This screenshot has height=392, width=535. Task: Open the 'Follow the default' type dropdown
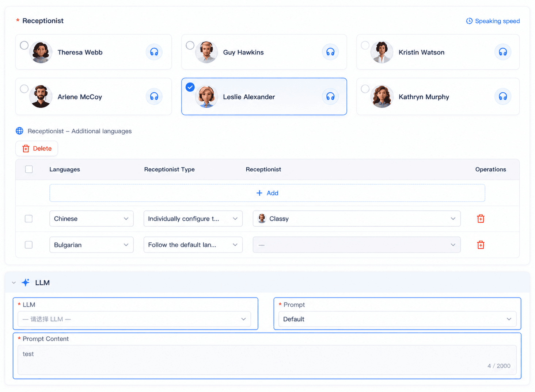193,245
